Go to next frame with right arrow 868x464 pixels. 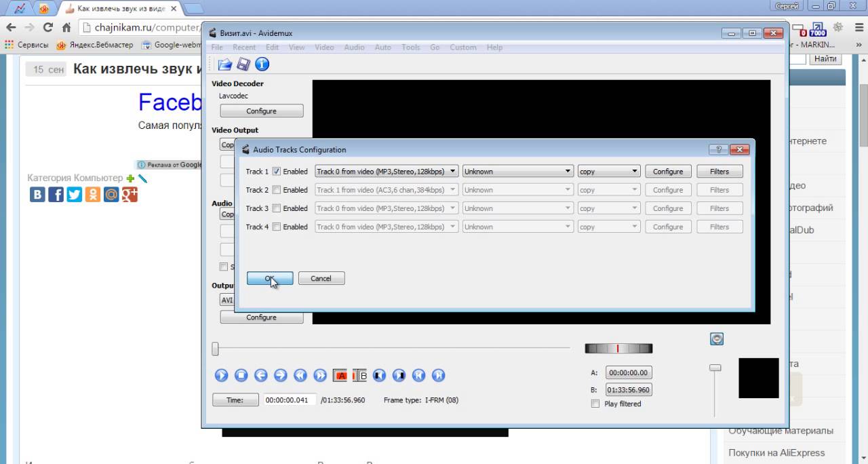pyautogui.click(x=280, y=375)
